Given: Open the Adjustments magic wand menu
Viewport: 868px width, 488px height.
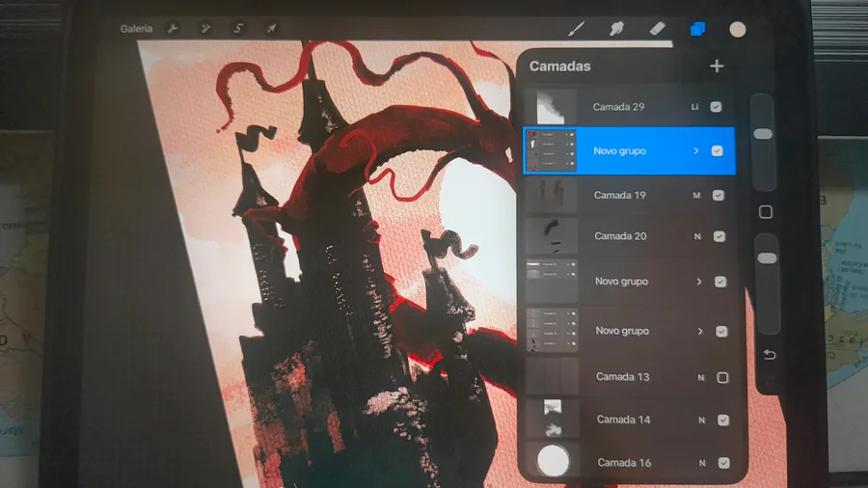Looking at the screenshot, I should (x=205, y=29).
